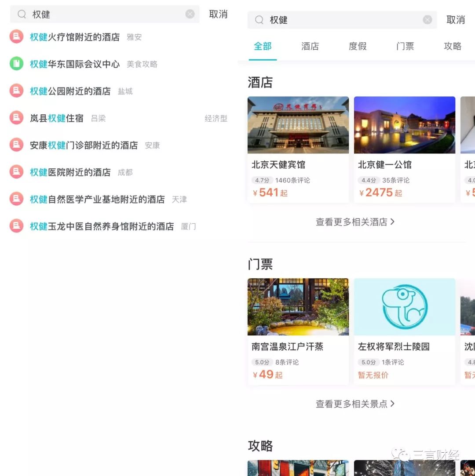Click hotel icon beside 权健自然医学产业基地附近的酒店

16,199
